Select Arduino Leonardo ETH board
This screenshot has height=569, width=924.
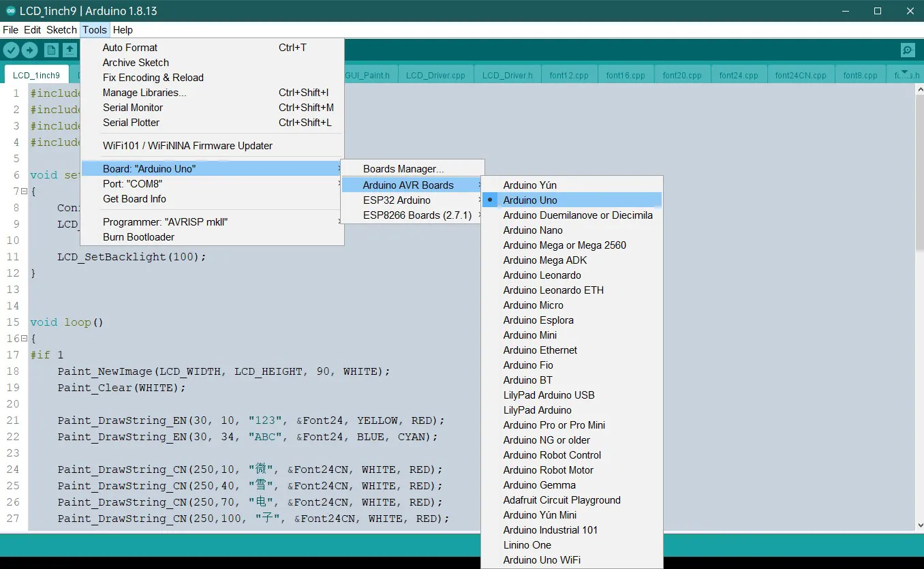pos(572,290)
